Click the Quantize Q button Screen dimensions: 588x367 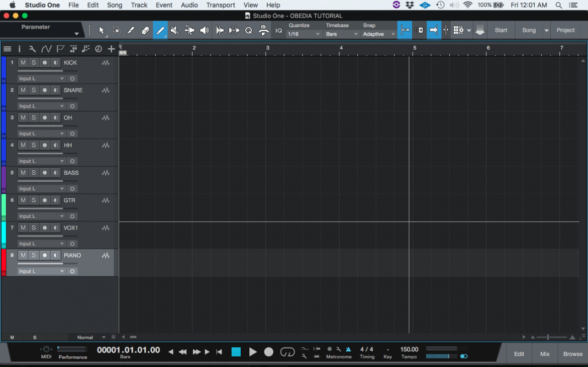point(249,30)
